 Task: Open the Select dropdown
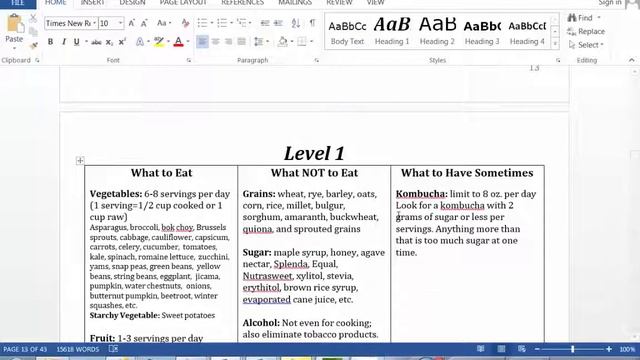586,45
